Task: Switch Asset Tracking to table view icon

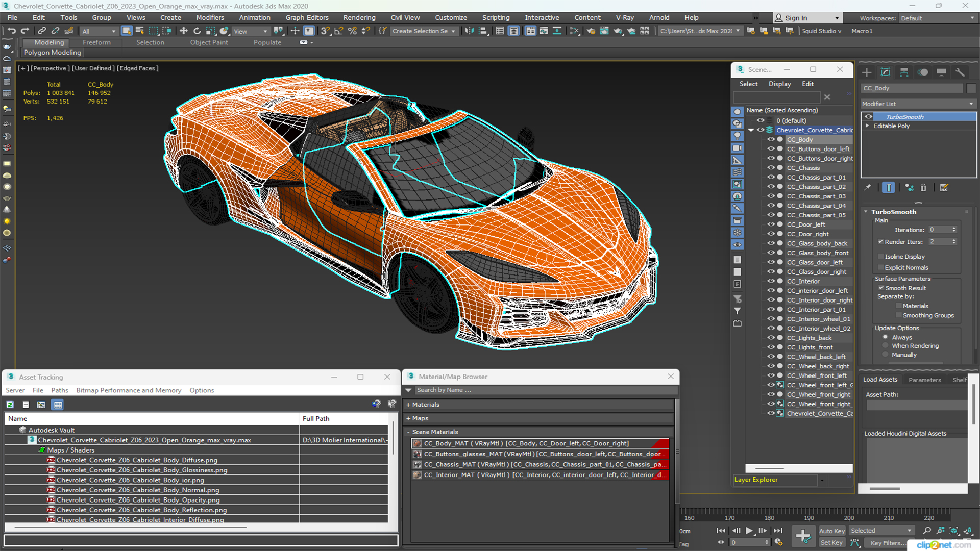Action: (58, 405)
